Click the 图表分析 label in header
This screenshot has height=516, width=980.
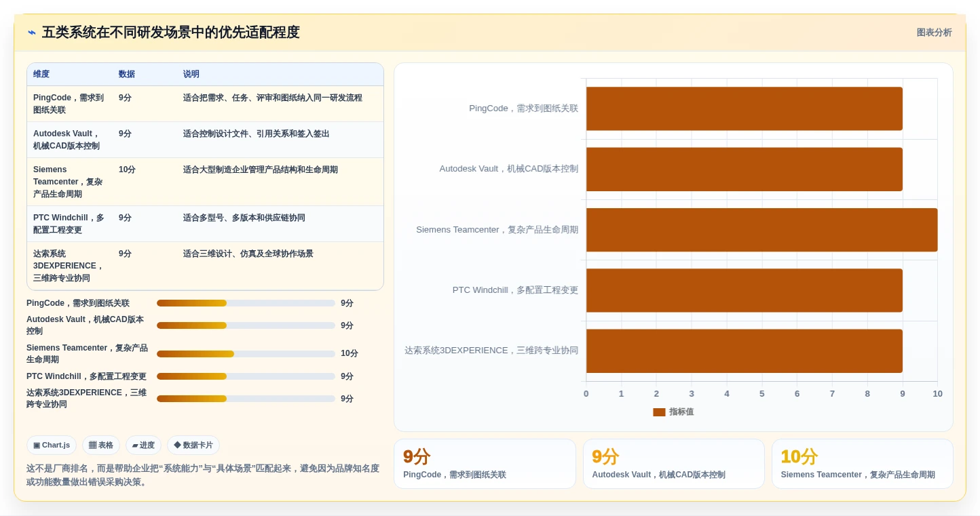[x=934, y=33]
